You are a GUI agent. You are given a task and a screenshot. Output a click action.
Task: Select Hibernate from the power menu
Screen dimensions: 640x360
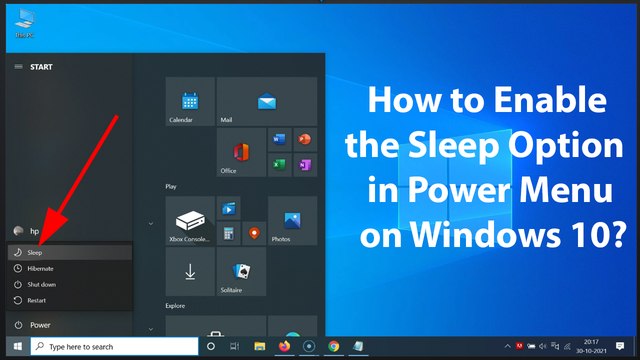[70, 269]
